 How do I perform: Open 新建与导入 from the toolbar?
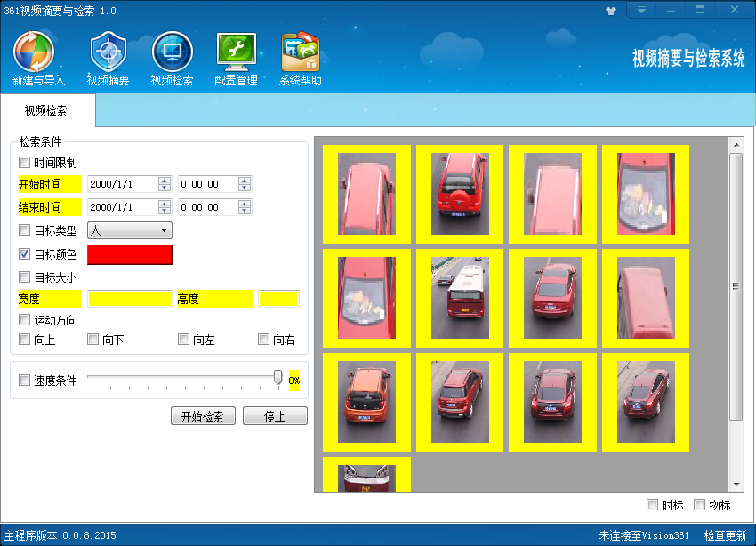point(38,59)
